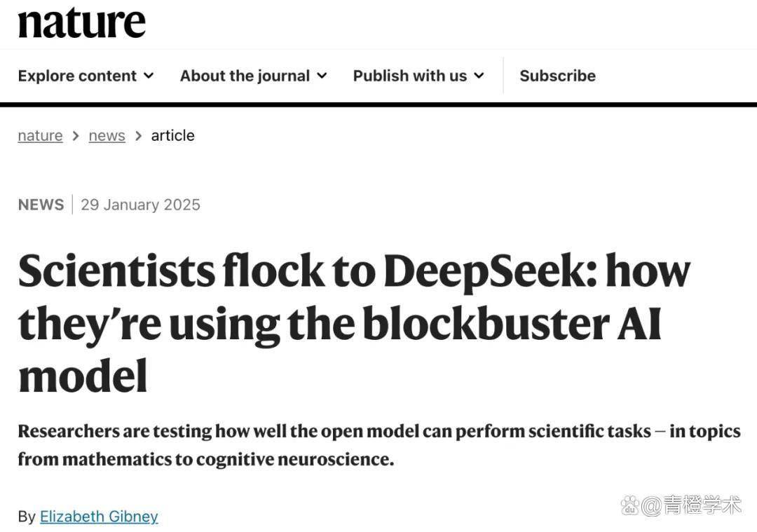Screen dimensions: 757x532
Task: Click the breadcrumb separator arrow after nature
Action: tap(74, 135)
